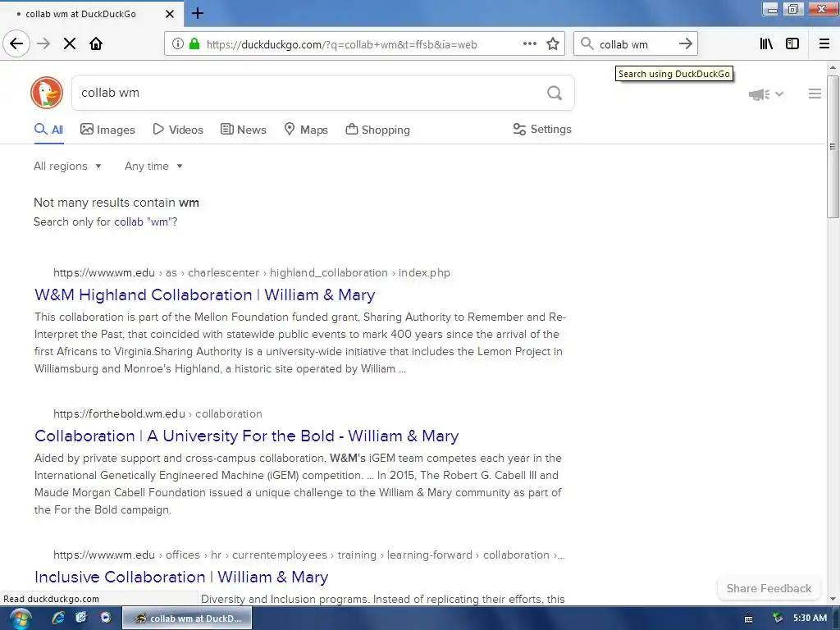Click the browser search box text field

pos(634,44)
